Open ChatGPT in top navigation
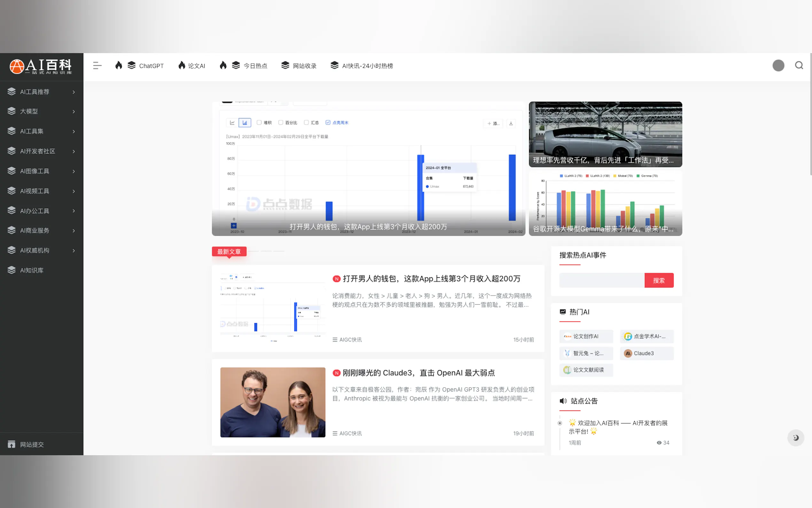This screenshot has width=812, height=508. click(x=151, y=66)
